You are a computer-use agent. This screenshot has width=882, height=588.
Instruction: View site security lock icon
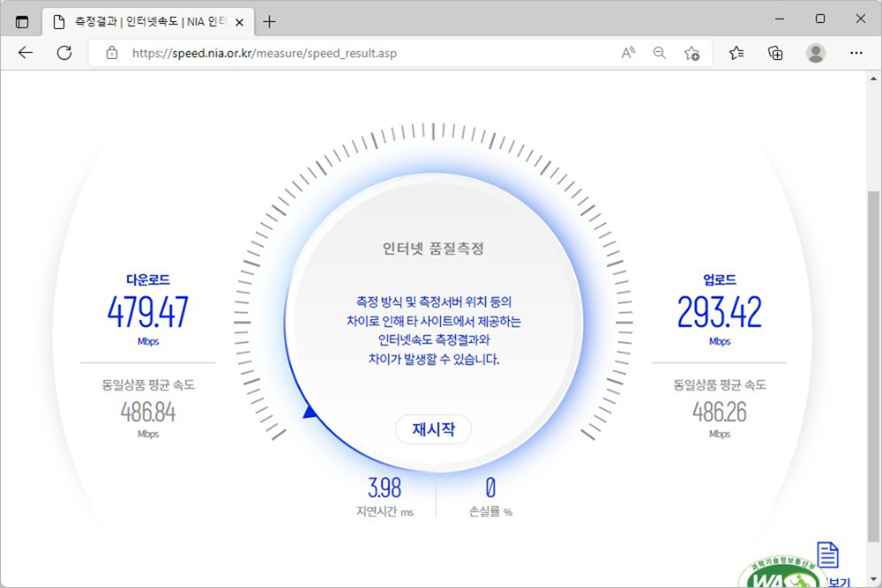pos(112,53)
